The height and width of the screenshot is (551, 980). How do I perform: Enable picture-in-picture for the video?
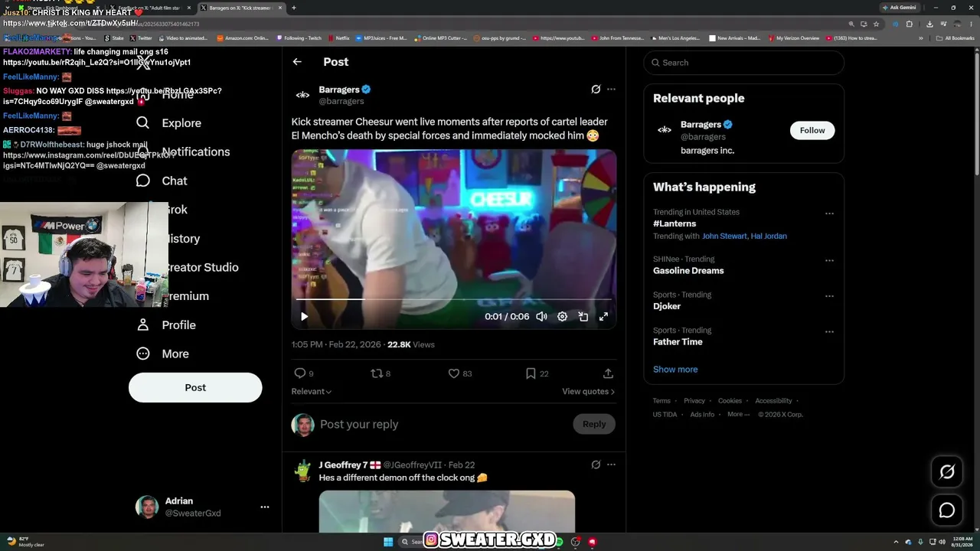pos(583,317)
